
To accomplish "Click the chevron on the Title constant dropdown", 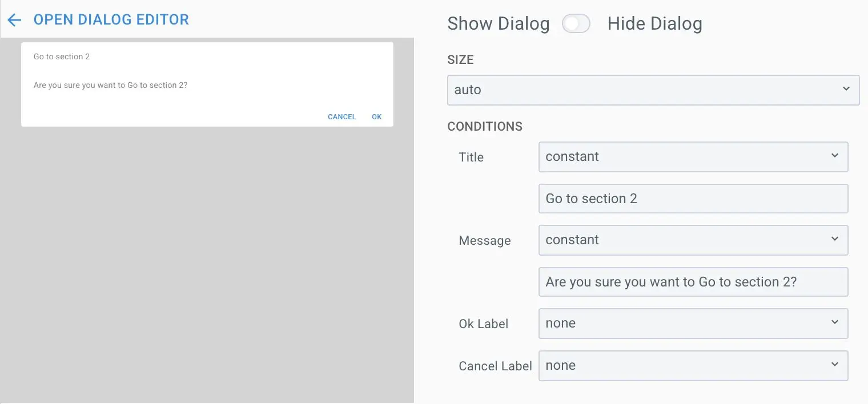I will click(835, 156).
